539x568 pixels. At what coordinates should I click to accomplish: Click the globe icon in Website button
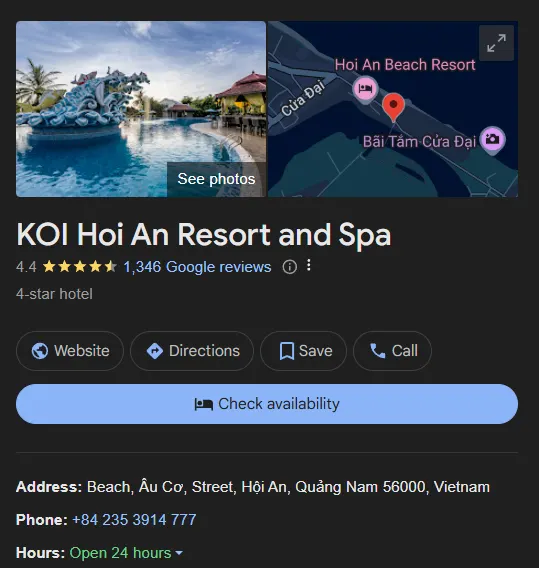coord(40,351)
